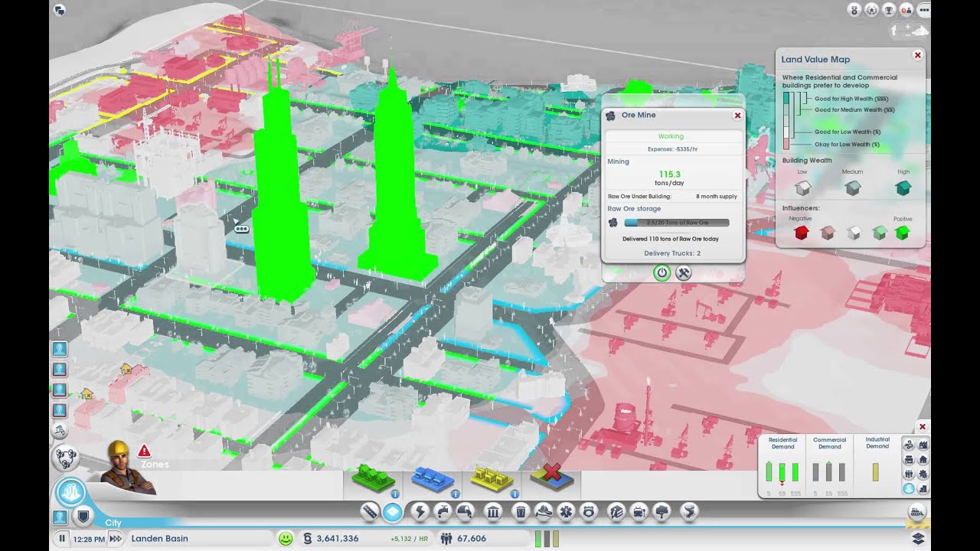Open the Roads tool menu
Image resolution: width=980 pixels, height=551 pixels.
(370, 511)
